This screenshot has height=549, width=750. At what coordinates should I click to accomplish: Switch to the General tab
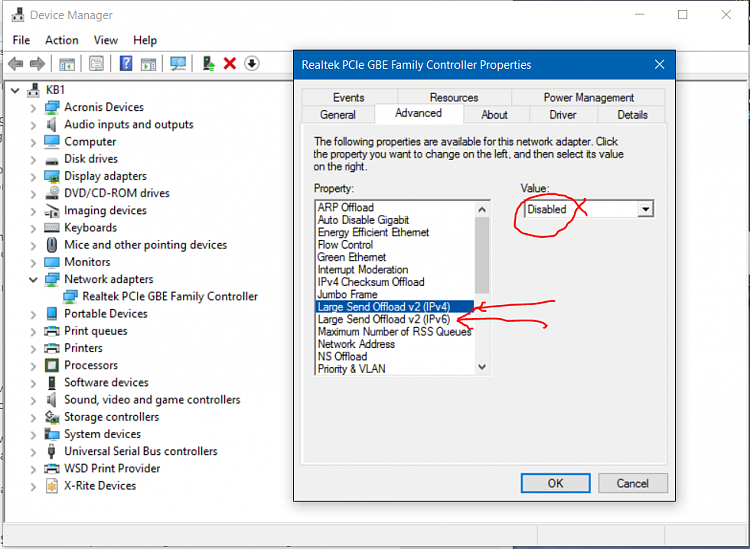338,115
